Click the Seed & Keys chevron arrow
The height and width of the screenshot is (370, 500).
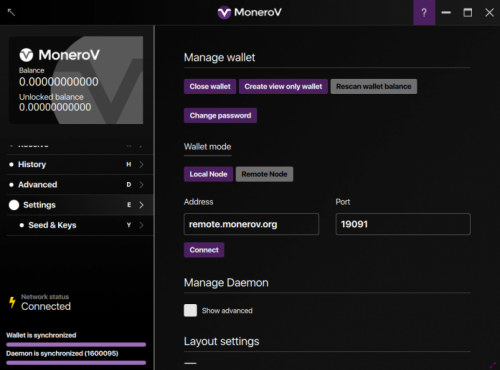point(141,225)
